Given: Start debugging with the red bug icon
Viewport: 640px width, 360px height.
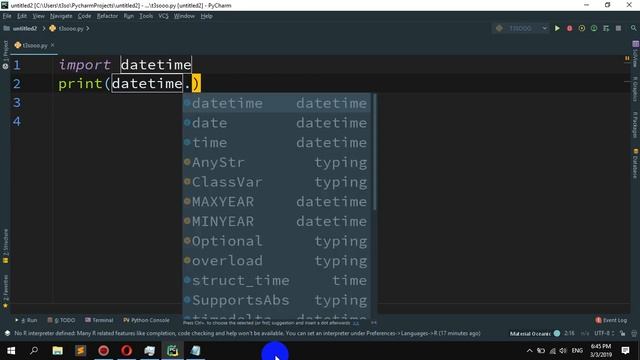Looking at the screenshot, I should 569,28.
